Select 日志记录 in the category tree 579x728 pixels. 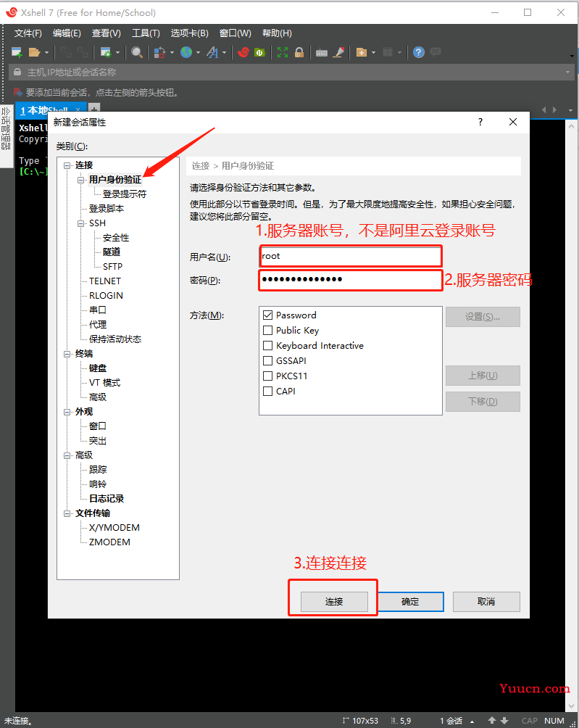coord(107,499)
